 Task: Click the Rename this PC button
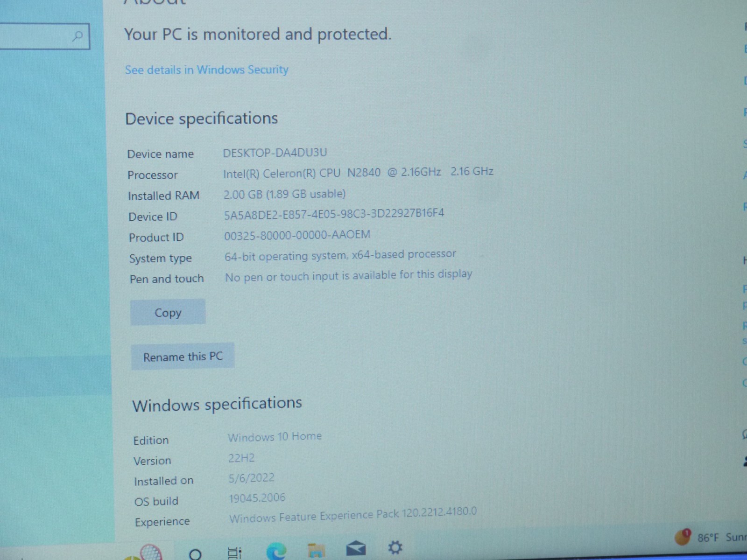pyautogui.click(x=183, y=357)
